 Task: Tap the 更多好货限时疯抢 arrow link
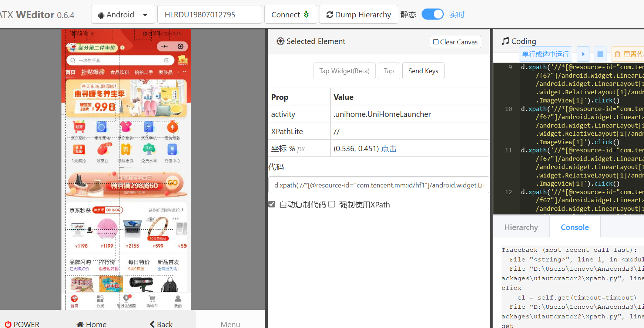166,210
